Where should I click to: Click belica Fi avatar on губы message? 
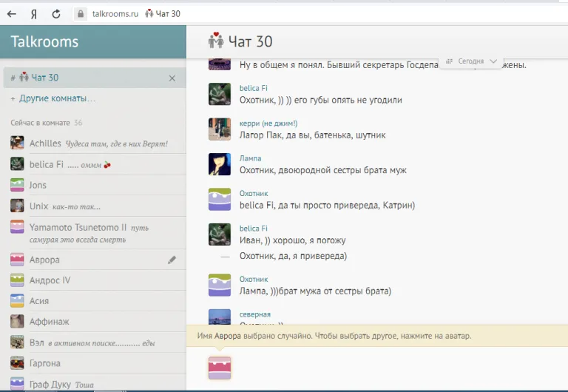220,94
